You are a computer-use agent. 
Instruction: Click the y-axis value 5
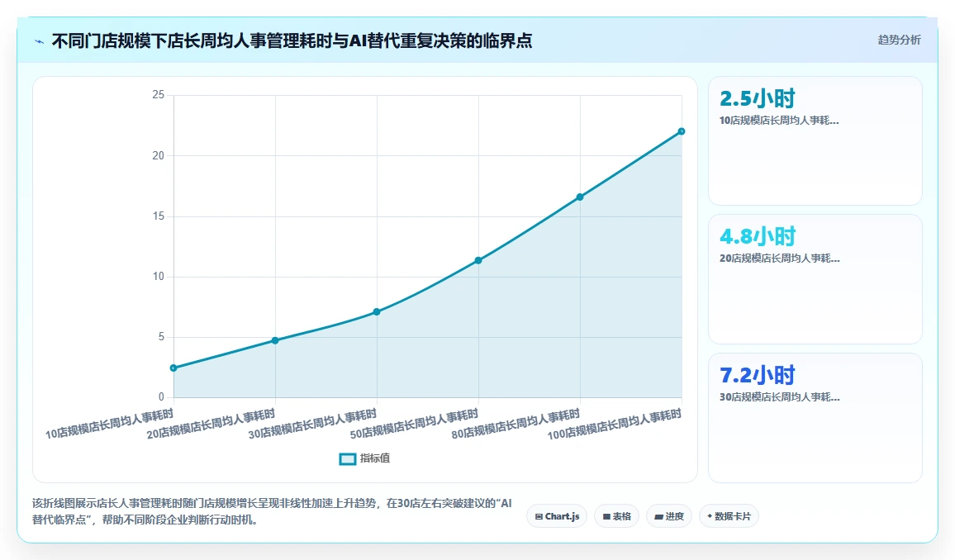point(161,337)
